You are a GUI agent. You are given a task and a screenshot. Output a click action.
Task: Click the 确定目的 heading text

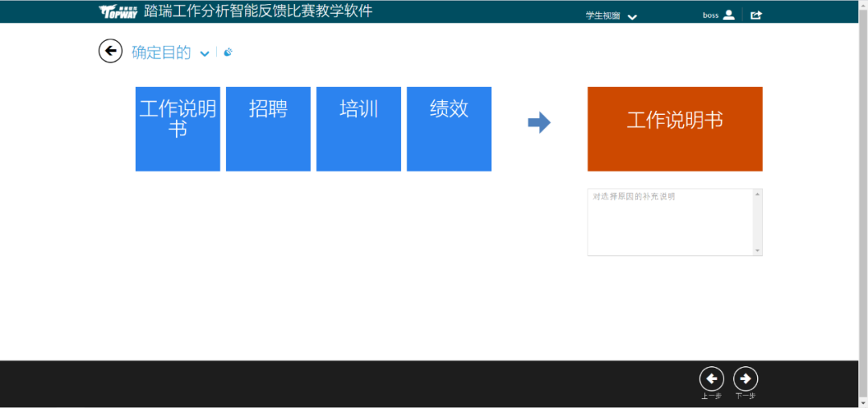click(x=162, y=53)
